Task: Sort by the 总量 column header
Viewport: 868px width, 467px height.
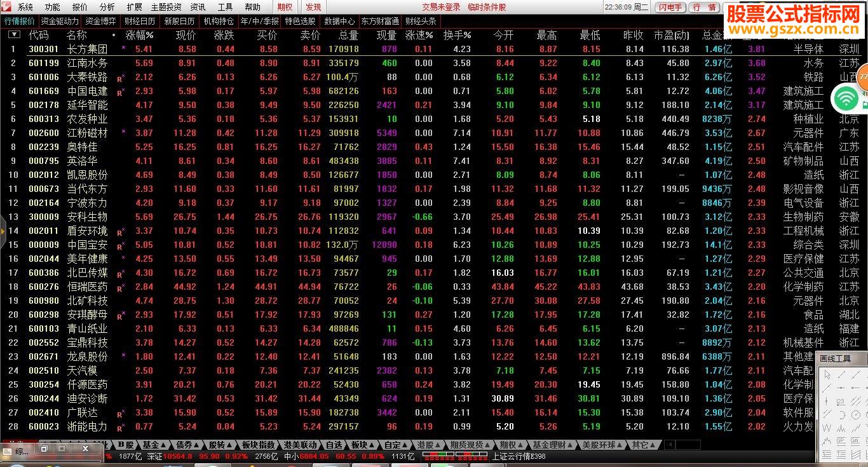Action: [349, 35]
